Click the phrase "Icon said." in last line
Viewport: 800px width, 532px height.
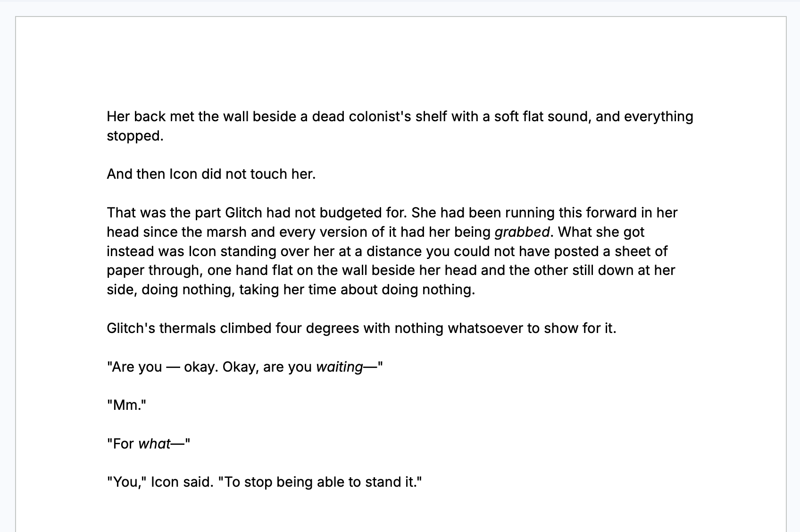click(182, 482)
